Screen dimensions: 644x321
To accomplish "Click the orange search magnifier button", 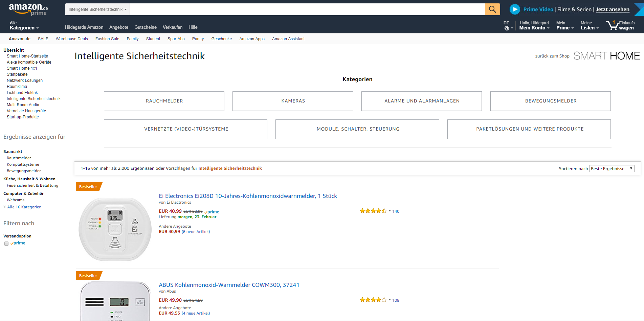I will tap(492, 9).
